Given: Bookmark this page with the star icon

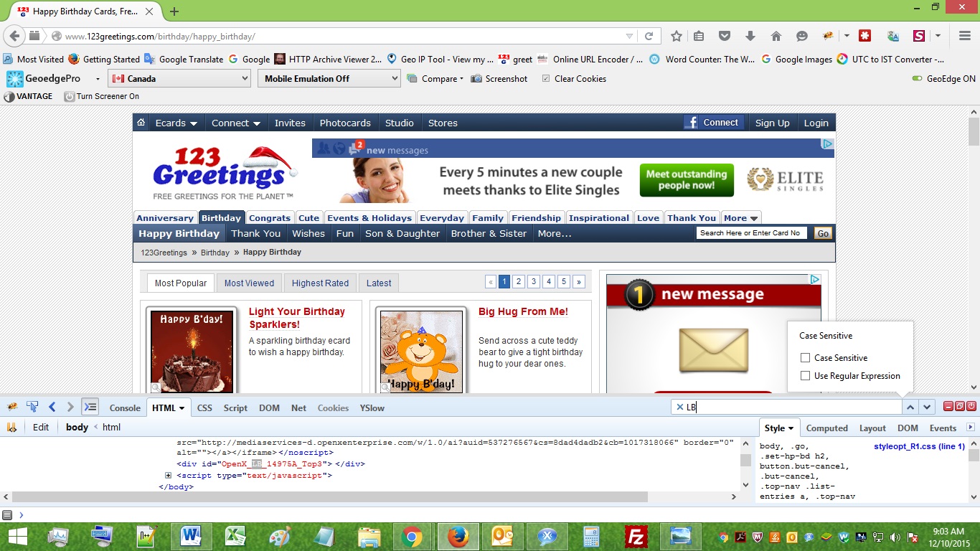Looking at the screenshot, I should click(676, 36).
